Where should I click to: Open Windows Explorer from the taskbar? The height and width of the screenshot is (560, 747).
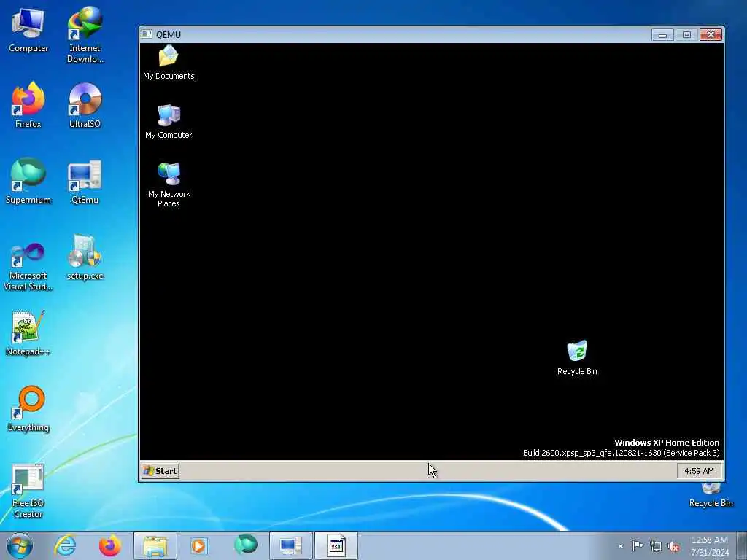[155, 545]
